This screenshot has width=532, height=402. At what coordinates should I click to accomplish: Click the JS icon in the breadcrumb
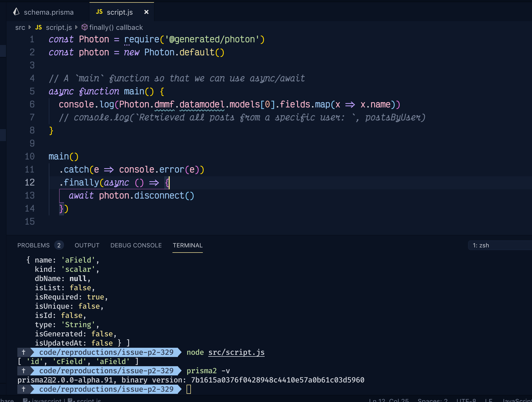(39, 27)
